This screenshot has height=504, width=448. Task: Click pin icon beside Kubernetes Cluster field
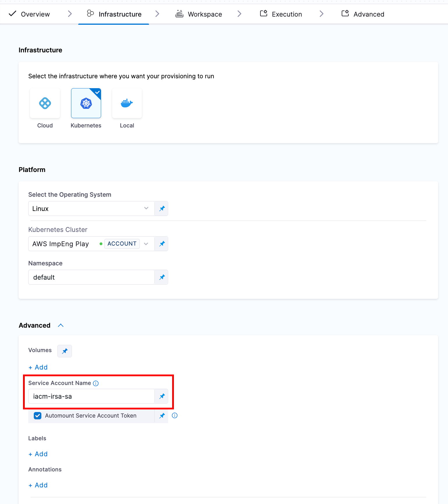(162, 244)
